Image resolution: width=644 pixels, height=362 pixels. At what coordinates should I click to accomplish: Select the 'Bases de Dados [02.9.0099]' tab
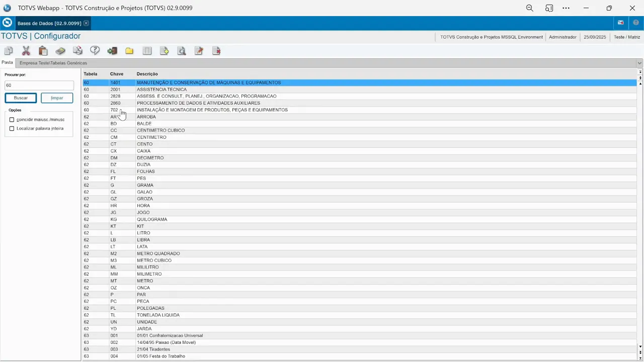(x=49, y=23)
